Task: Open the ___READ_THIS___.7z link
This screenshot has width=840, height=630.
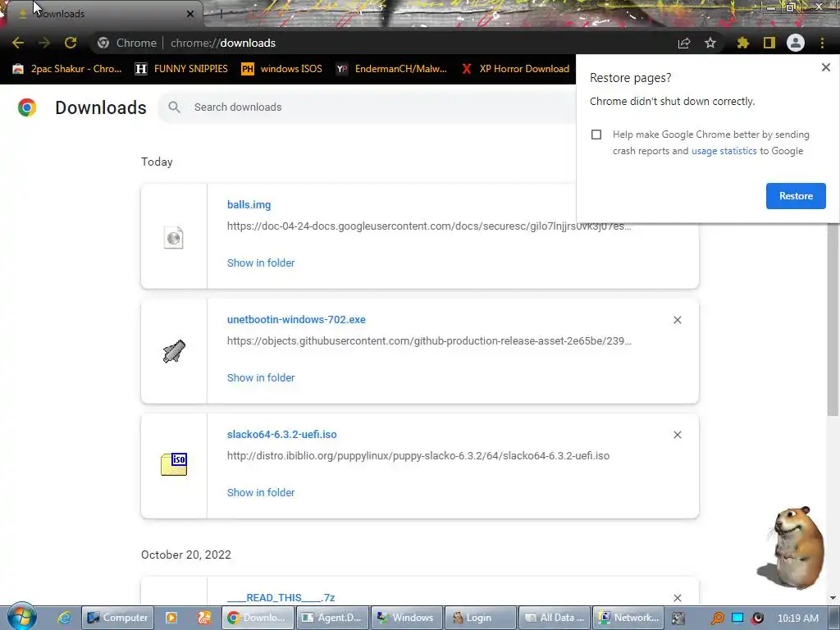Action: [x=281, y=598]
